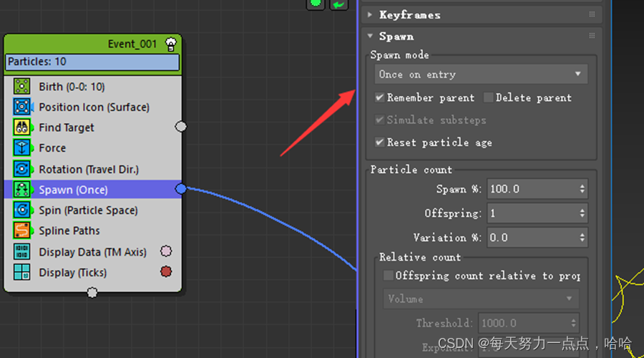Select Position Icon (Surface) operator
Viewport: 644px width, 358px height.
[x=93, y=107]
